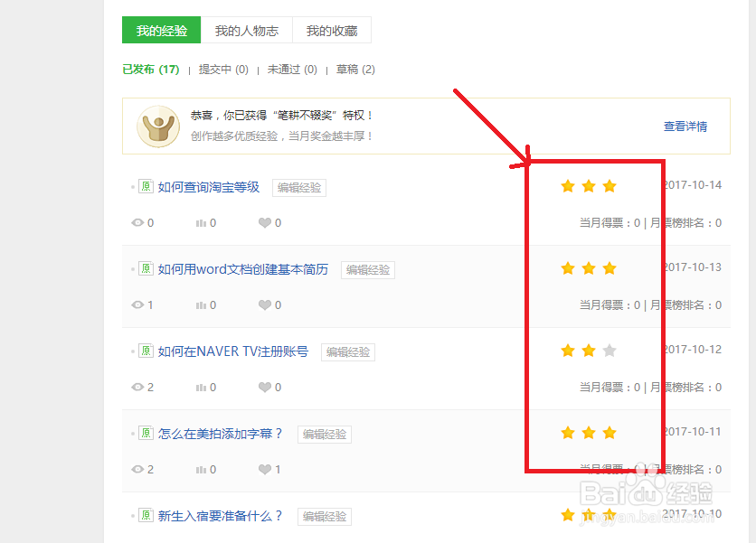Open the 查看详情 link
Screen dimensions: 756x543
point(685,126)
